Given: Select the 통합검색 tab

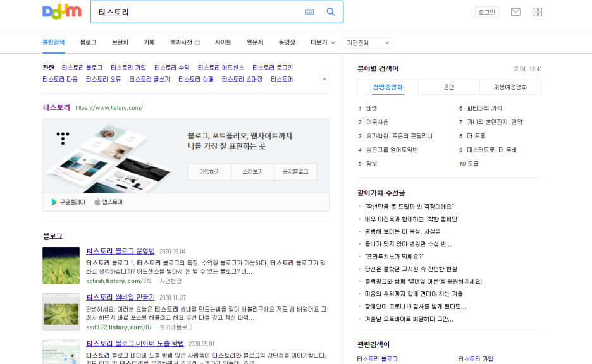Looking at the screenshot, I should (x=53, y=42).
